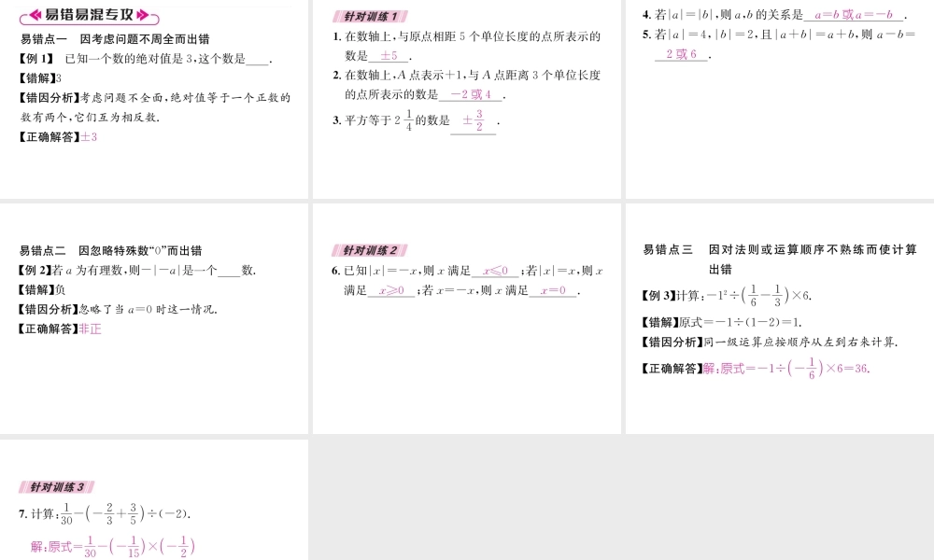Screen dimensions: 934x560
Task: Click the wrong answer line 【错解】3
Action: pos(40,78)
